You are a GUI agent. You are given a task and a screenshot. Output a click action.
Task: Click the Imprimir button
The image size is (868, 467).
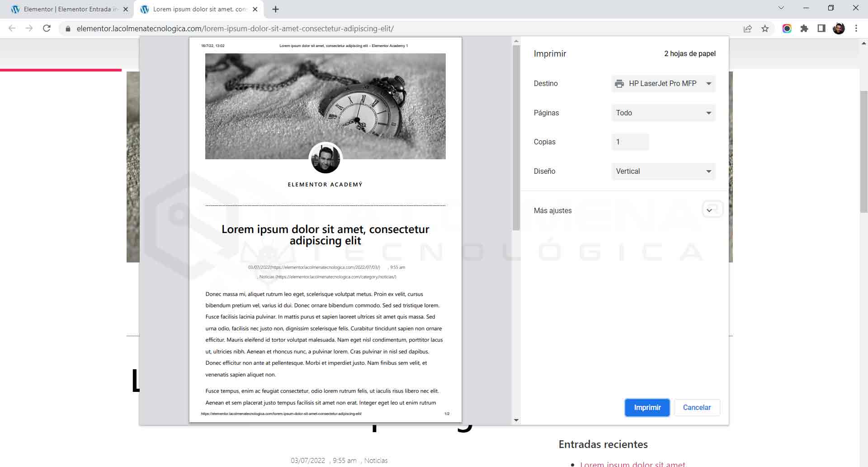pyautogui.click(x=647, y=407)
